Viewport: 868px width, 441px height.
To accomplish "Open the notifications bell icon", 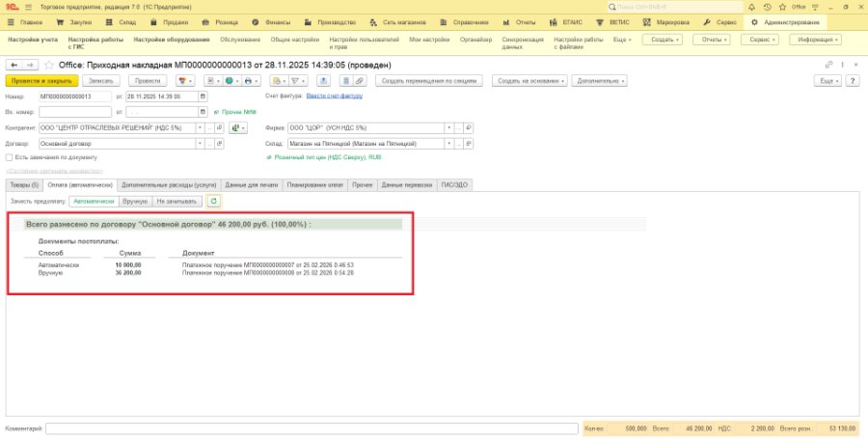I will [x=751, y=7].
